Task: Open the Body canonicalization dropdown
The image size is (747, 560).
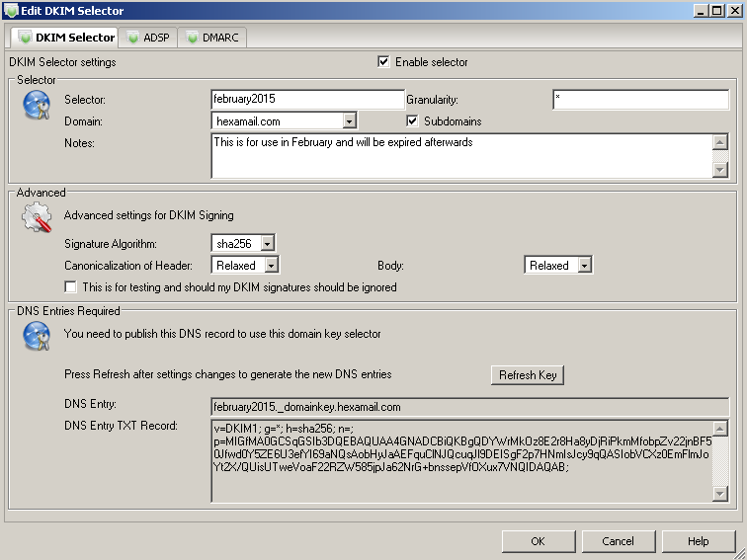Action: click(584, 266)
